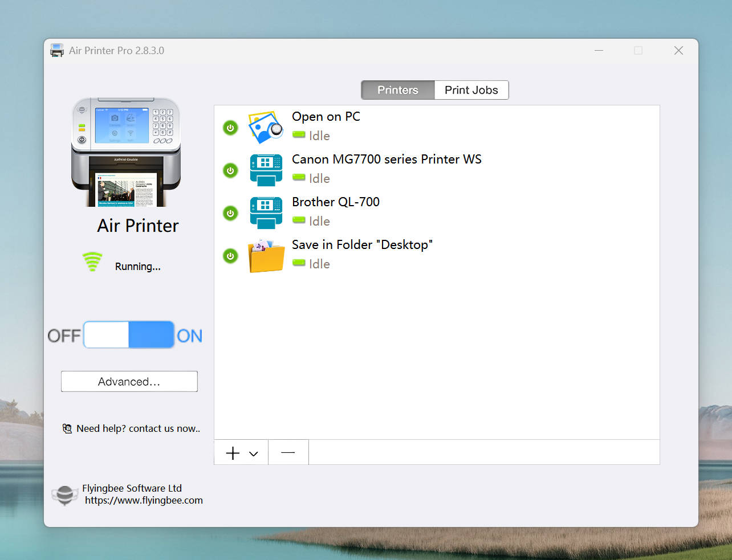Screen dimensions: 732x560
Task: Click the help contact support icon
Action: [x=67, y=428]
